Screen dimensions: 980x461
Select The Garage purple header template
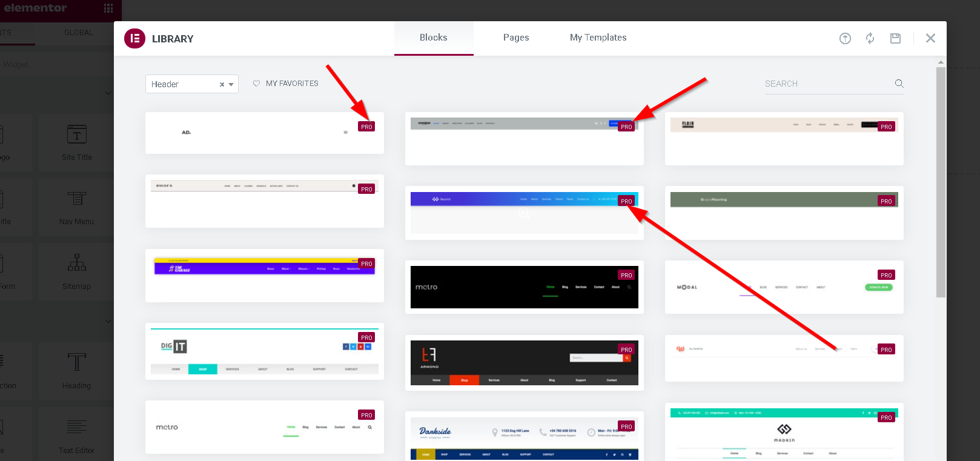(265, 276)
